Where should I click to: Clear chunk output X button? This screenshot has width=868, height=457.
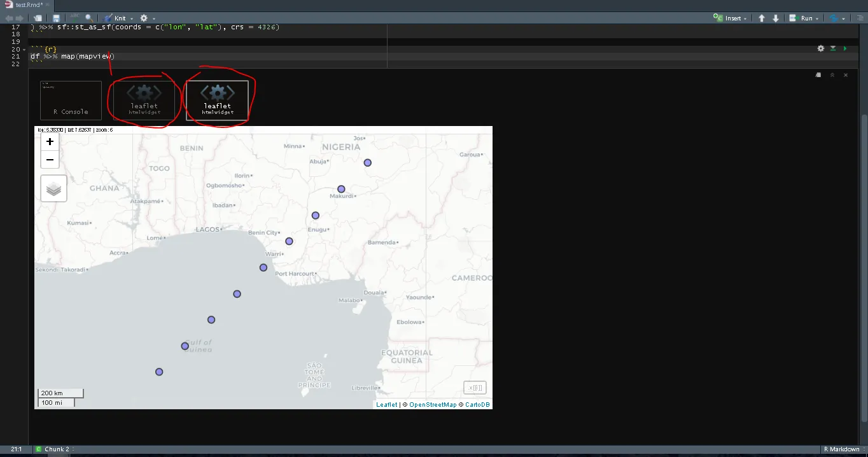click(846, 75)
